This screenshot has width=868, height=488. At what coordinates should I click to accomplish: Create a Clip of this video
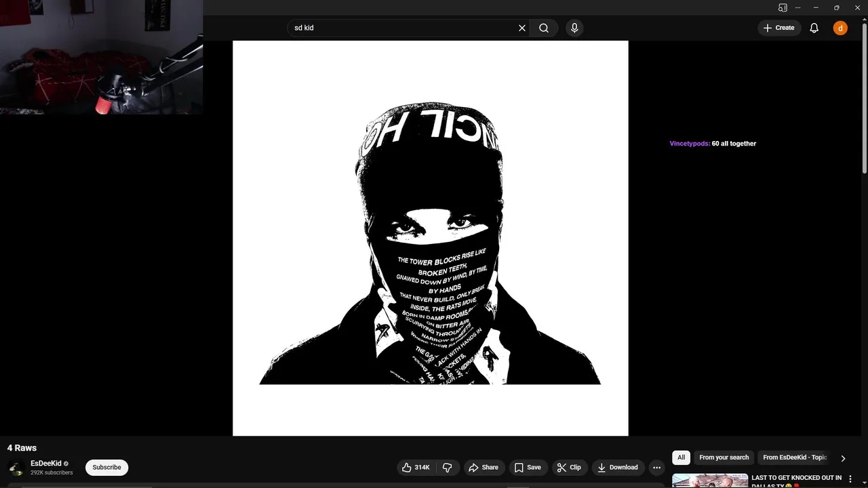pos(569,467)
